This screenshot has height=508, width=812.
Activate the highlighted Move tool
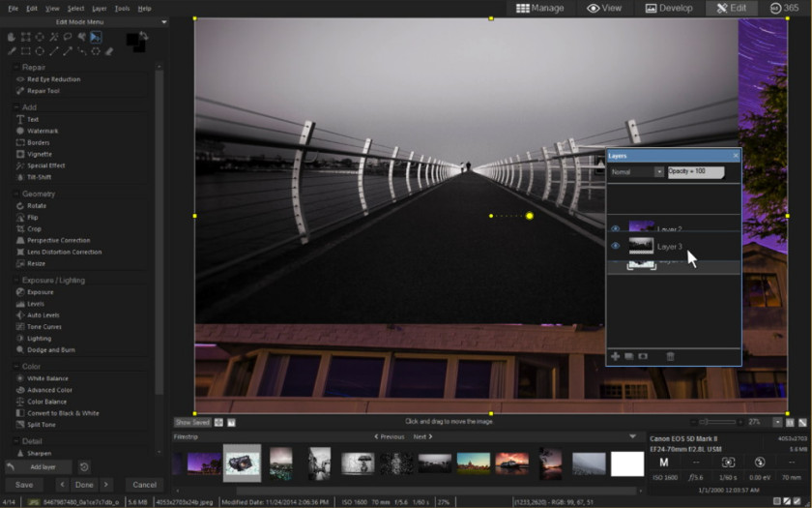96,37
